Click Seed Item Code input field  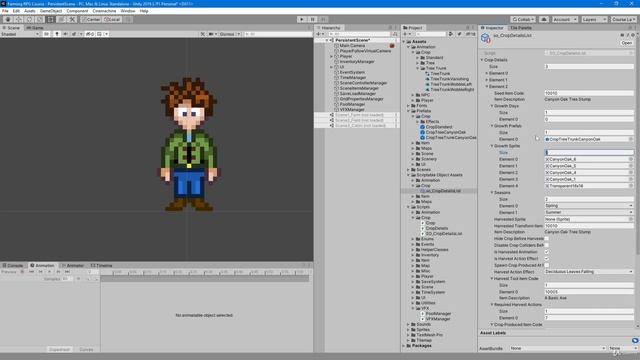589,93
